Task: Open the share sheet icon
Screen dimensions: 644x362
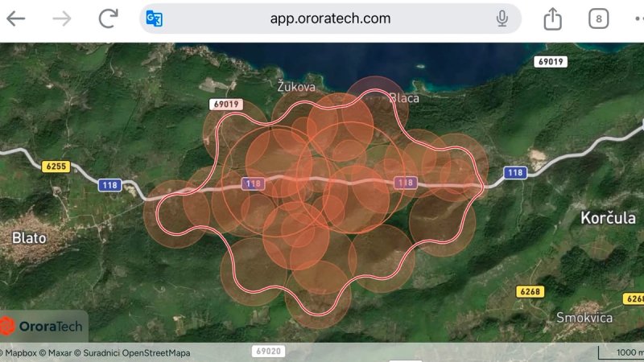Action: pos(552,19)
